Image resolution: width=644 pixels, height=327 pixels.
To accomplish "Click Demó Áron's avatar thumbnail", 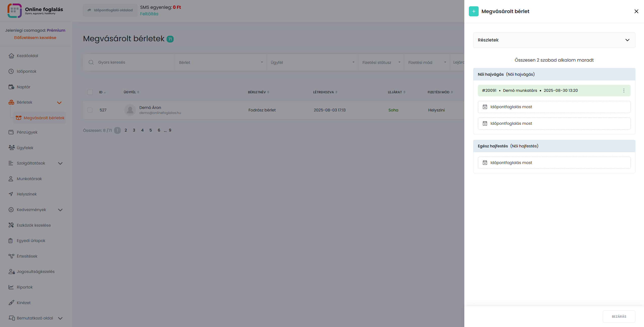I will pos(130,110).
